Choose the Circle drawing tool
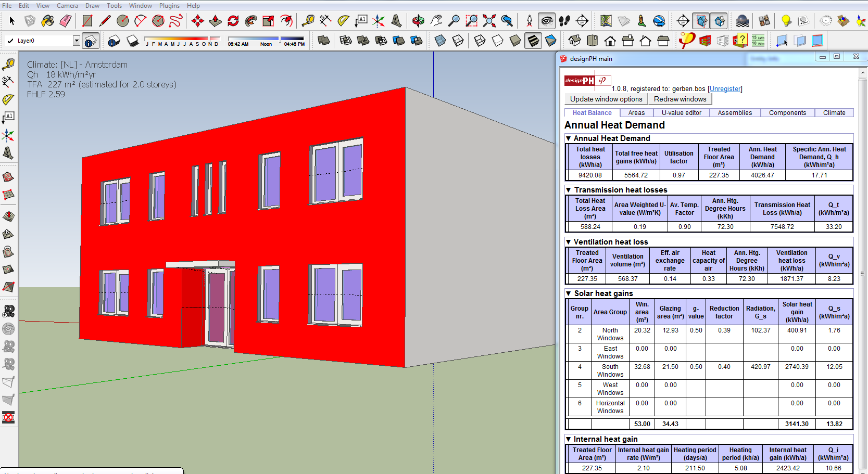 coord(122,21)
